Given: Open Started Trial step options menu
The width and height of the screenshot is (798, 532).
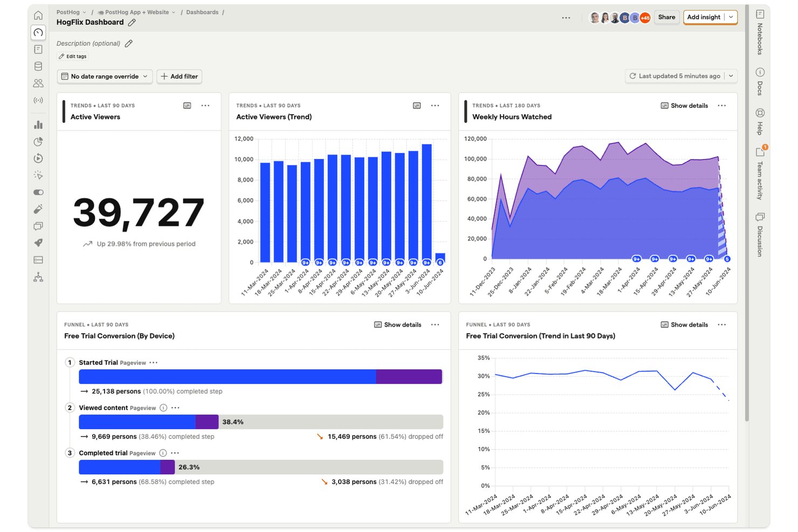Looking at the screenshot, I should pyautogui.click(x=154, y=363).
